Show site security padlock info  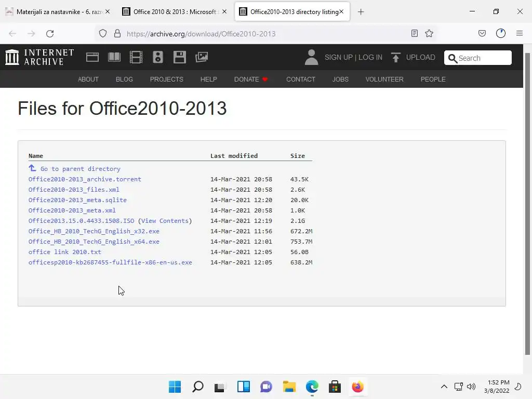click(117, 34)
